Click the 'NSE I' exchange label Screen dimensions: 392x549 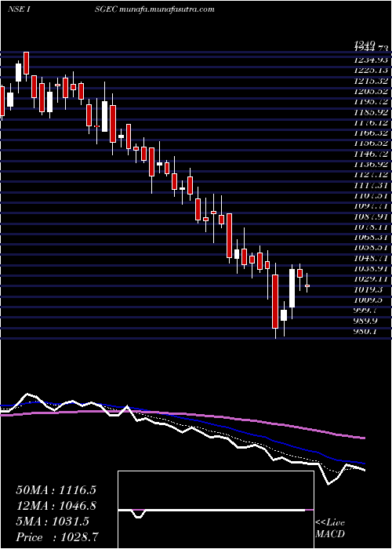click(20, 9)
